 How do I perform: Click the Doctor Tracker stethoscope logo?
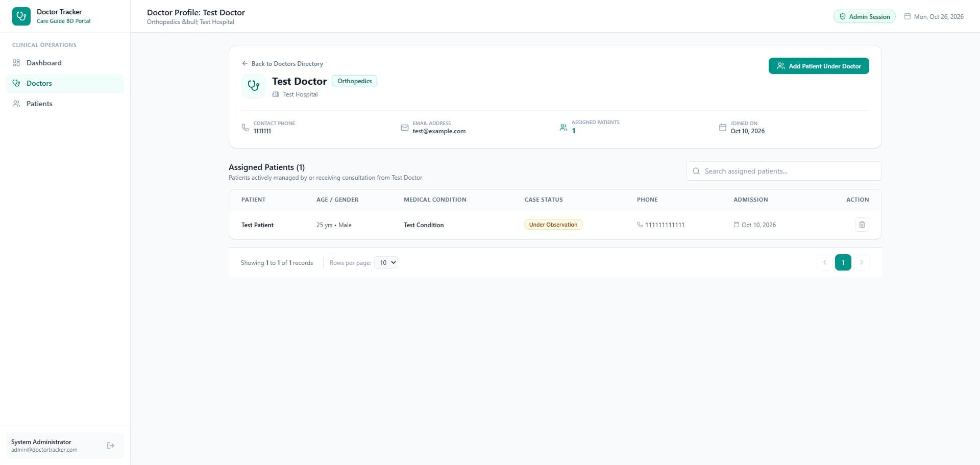pos(21,16)
